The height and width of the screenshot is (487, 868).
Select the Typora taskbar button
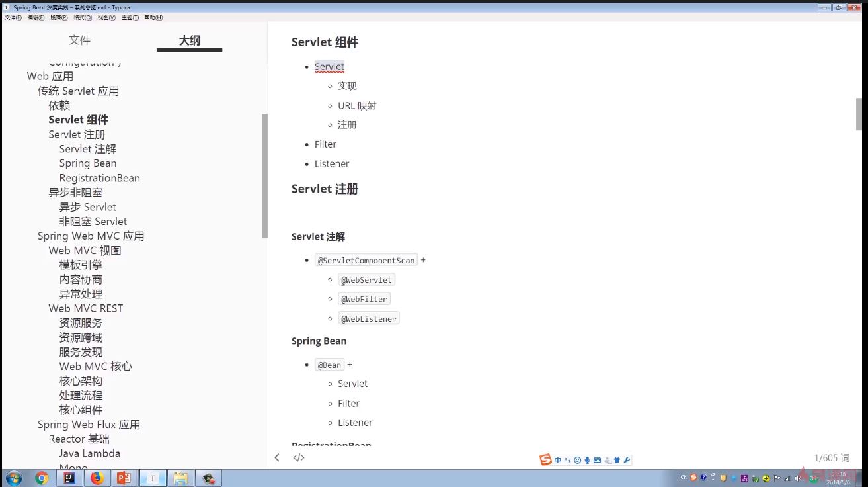153,478
